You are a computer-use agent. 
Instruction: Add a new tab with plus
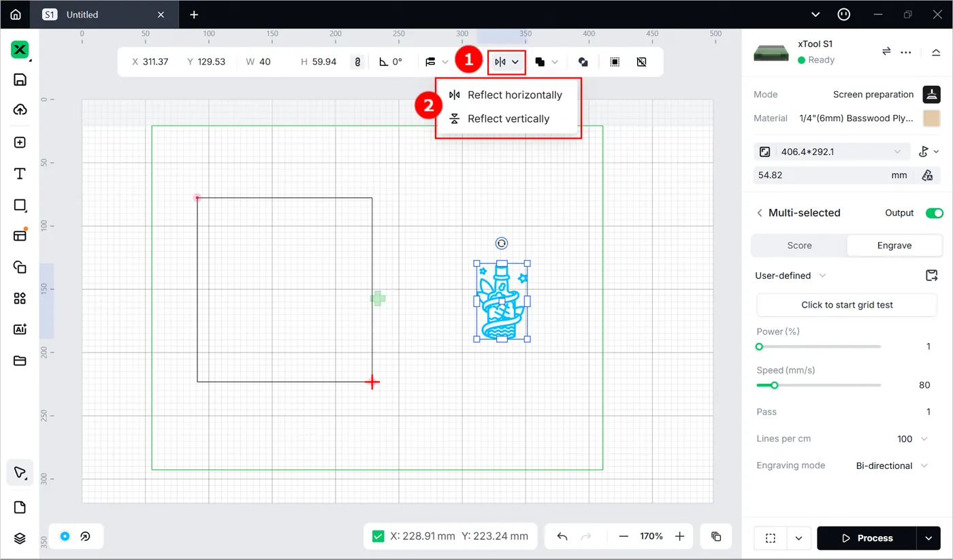194,14
